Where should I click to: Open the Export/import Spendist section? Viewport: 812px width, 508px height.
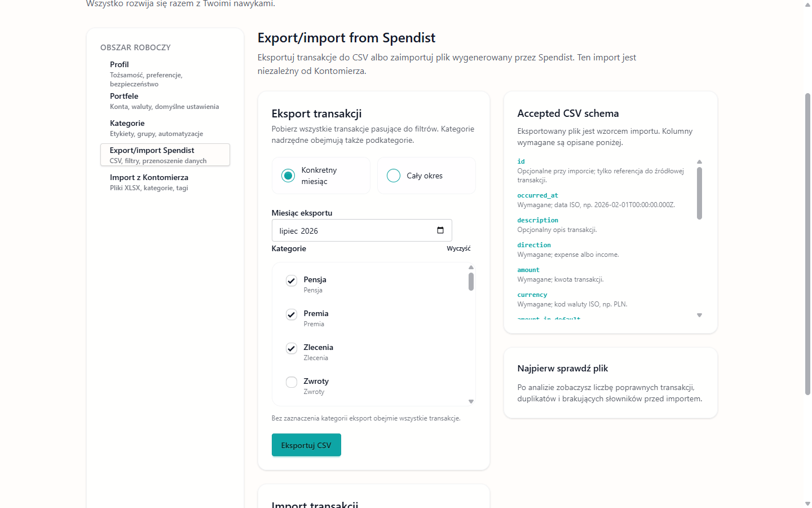tap(165, 155)
